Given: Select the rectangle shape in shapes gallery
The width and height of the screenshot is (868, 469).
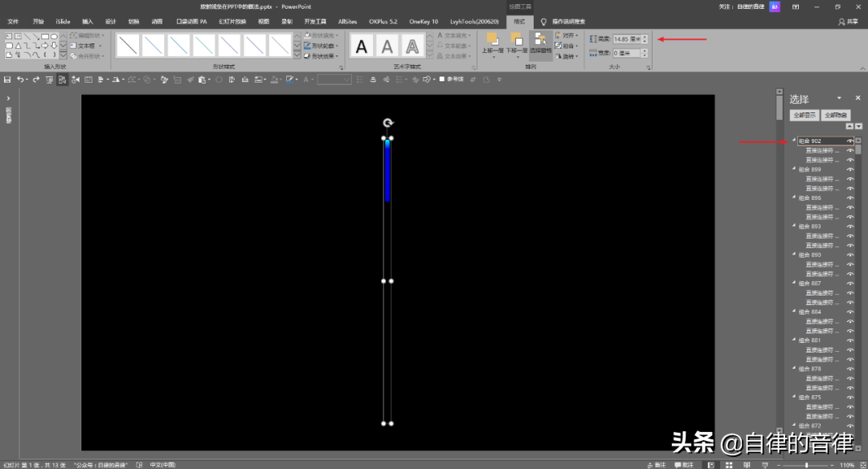Looking at the screenshot, I should pos(45,36).
